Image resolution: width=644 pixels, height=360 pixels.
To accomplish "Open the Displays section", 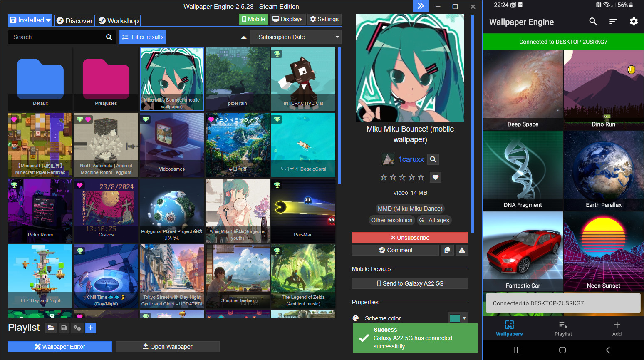I will (287, 19).
